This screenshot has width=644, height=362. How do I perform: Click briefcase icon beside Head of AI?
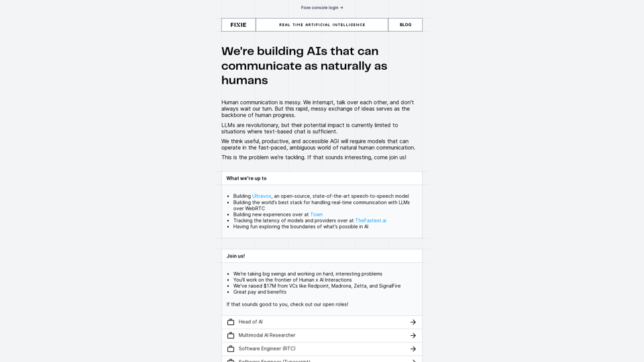click(x=231, y=322)
